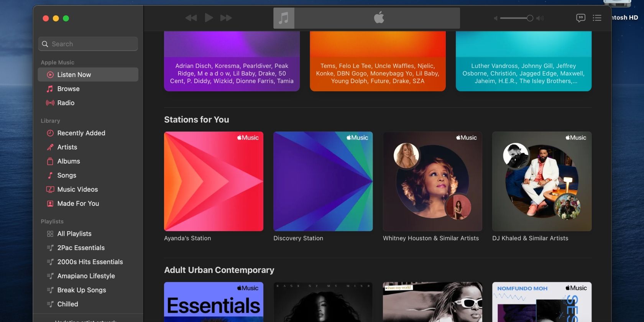
Task: Open Radio in the sidebar
Action: tap(88, 103)
